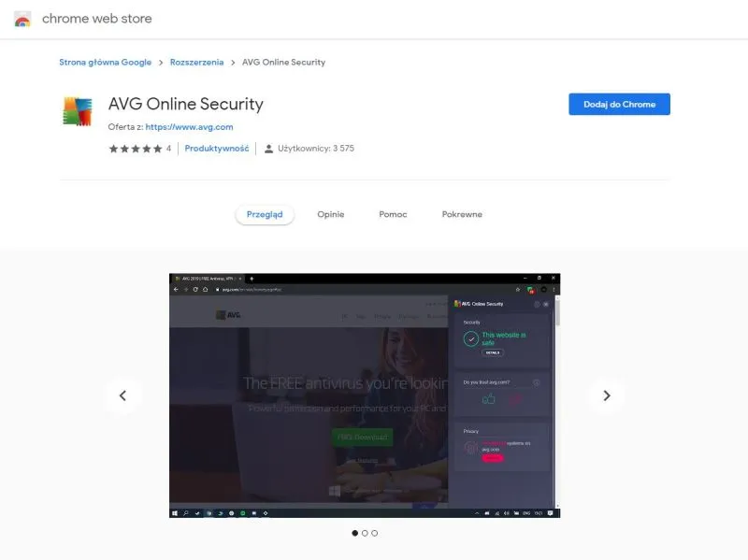Click the users person icon
Viewport: 748px width, 560px height.
pos(268,149)
